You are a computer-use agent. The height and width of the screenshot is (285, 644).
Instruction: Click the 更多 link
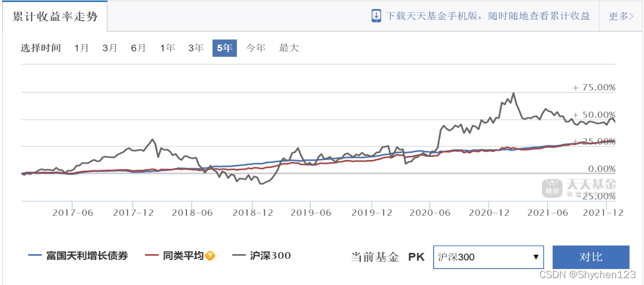pyautogui.click(x=621, y=16)
